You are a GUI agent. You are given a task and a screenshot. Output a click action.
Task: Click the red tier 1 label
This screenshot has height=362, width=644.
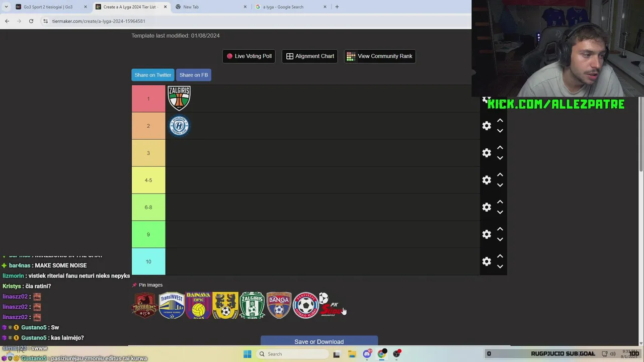tap(148, 99)
